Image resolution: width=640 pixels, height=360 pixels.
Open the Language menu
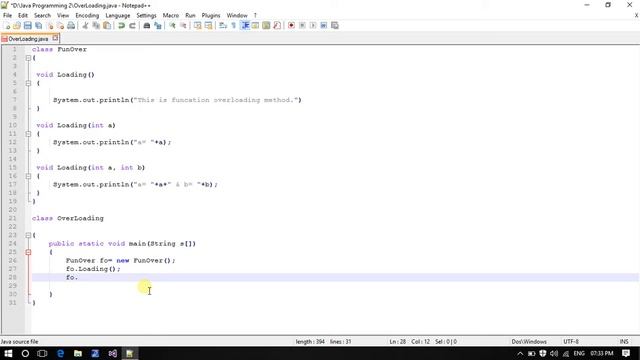[x=118, y=15]
